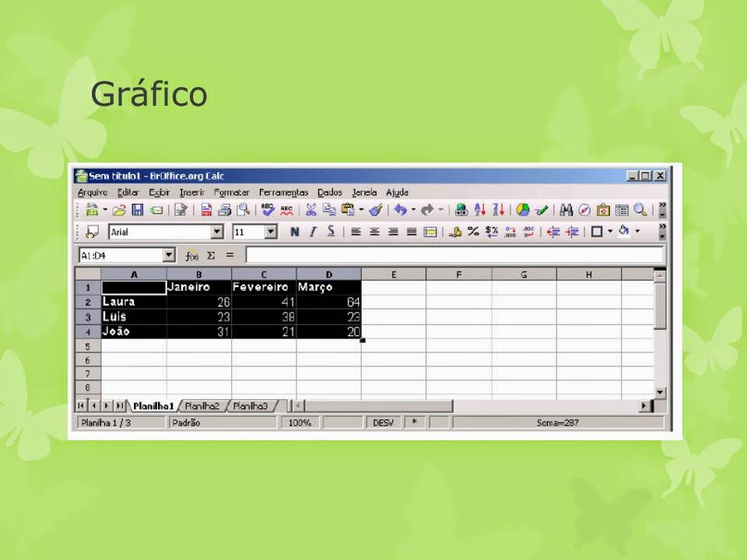
Task: Run the spelling check
Action: click(268, 210)
